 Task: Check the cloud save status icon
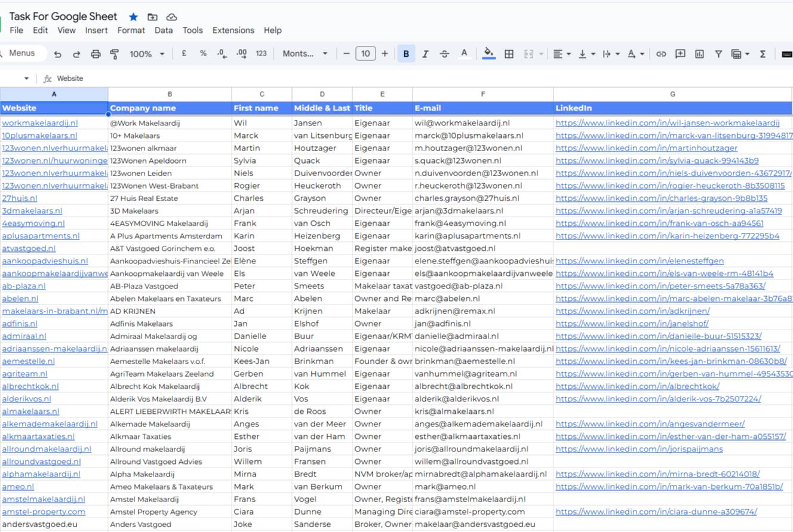pyautogui.click(x=171, y=17)
